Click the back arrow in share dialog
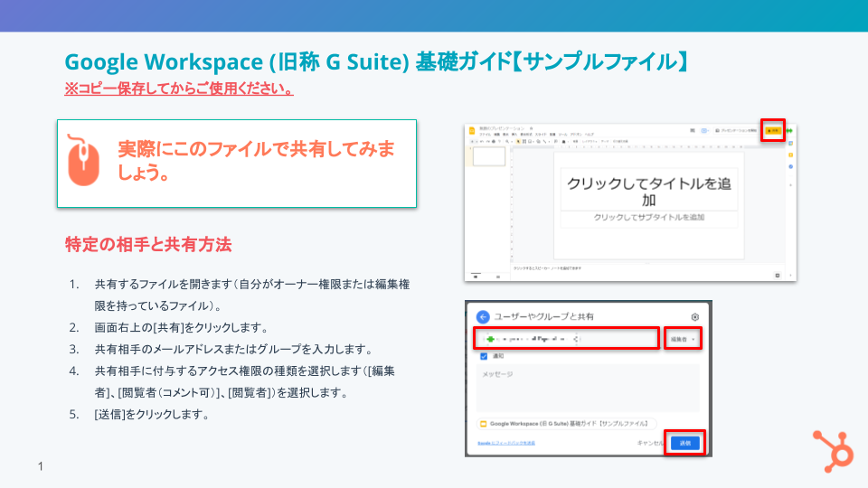868x488 pixels. click(483, 316)
